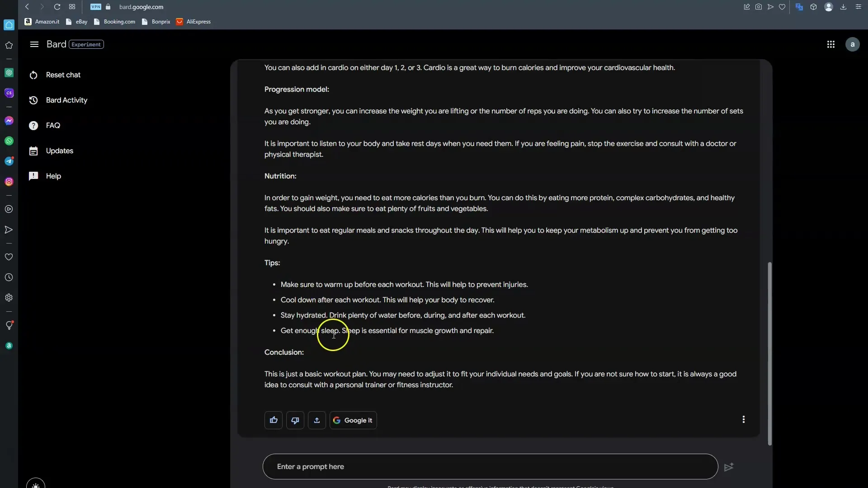Click the thumbs up icon

[274, 420]
